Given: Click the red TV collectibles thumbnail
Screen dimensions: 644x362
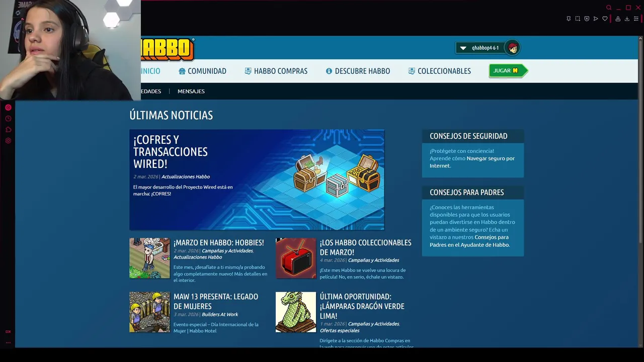Looking at the screenshot, I should [x=296, y=258].
